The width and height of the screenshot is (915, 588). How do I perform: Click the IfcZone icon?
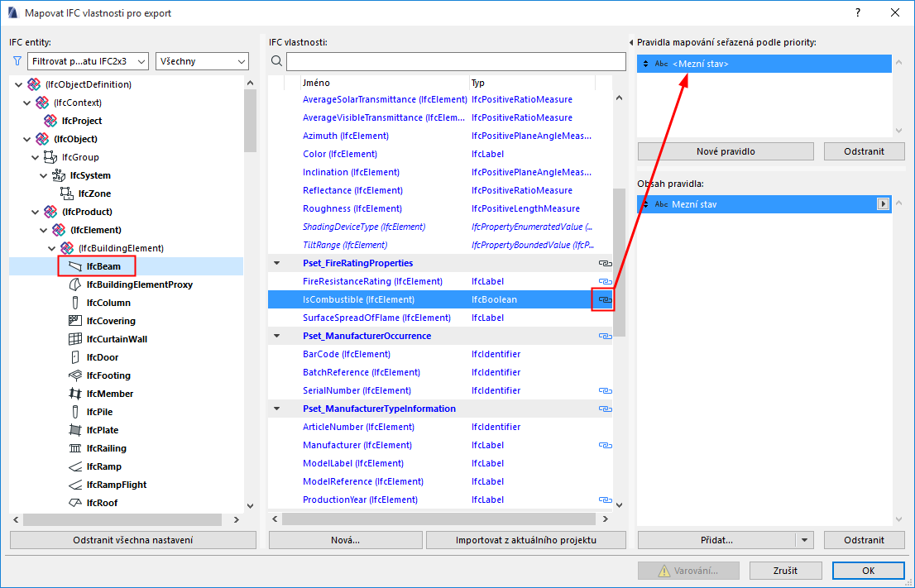coord(67,193)
